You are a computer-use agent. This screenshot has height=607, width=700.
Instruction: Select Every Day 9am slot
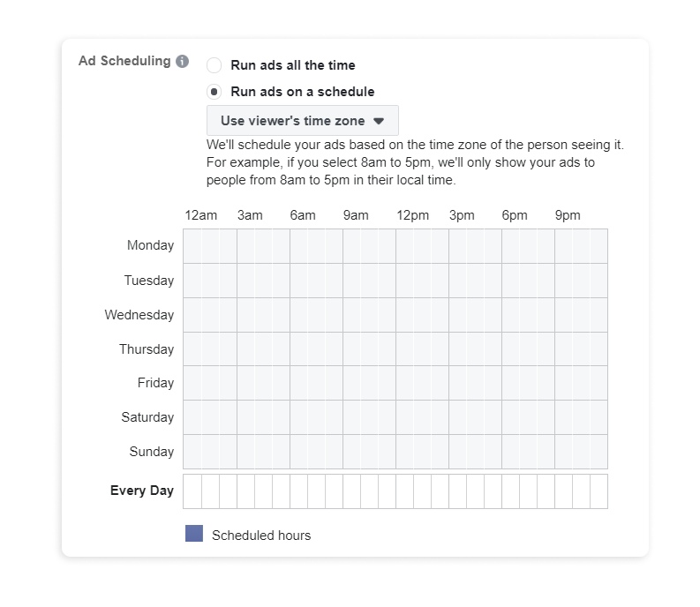click(x=352, y=491)
